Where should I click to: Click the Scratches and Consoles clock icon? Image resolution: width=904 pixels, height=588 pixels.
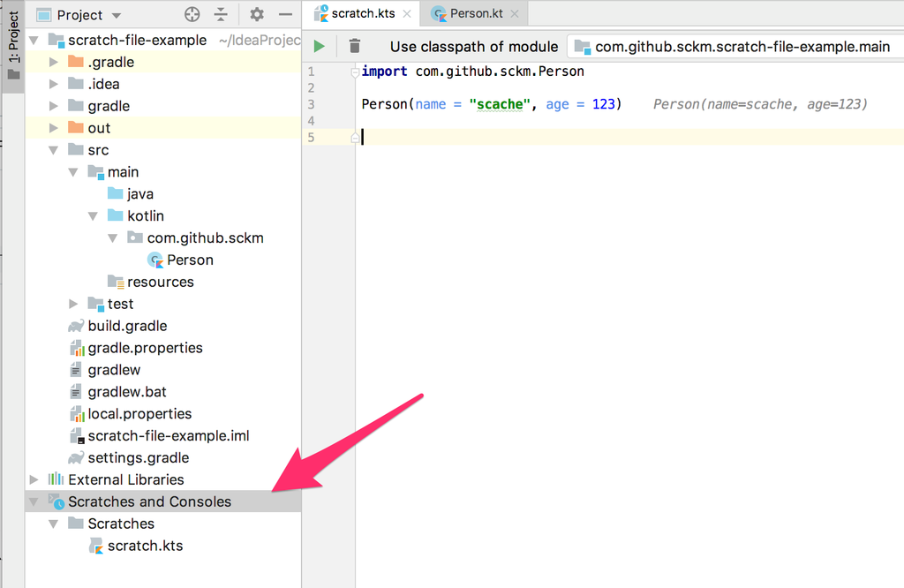[56, 501]
